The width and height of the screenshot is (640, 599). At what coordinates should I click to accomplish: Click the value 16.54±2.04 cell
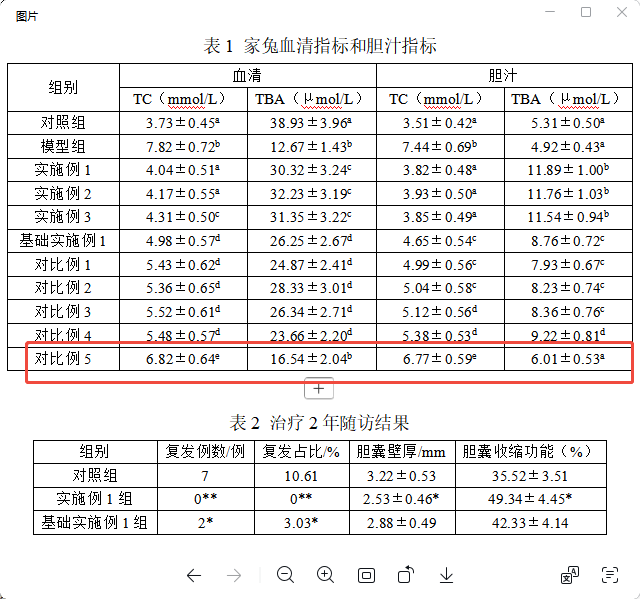point(311,359)
